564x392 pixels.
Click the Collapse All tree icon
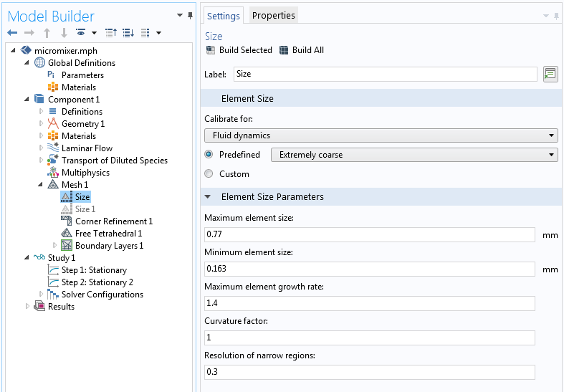(111, 33)
